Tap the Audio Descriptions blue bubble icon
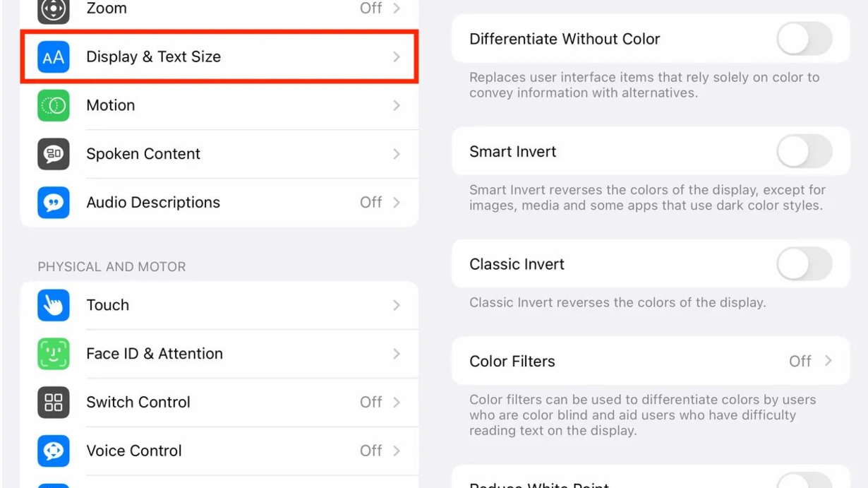 tap(54, 203)
